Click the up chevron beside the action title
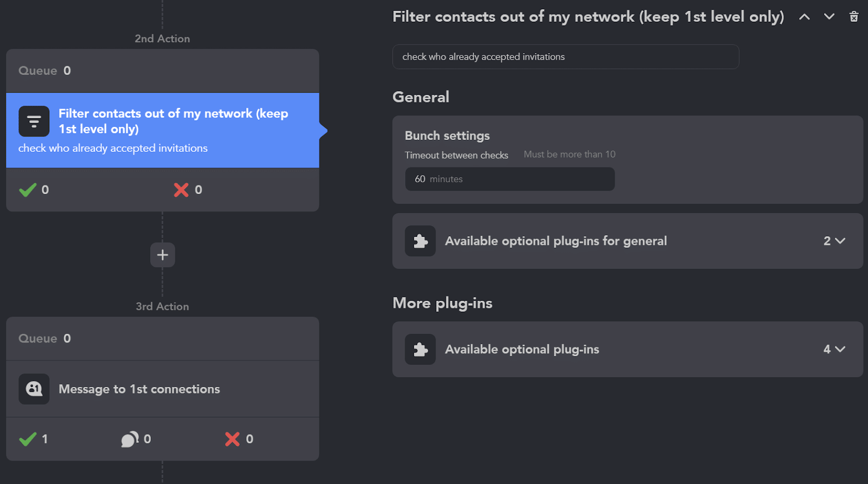The width and height of the screenshot is (868, 484). [x=805, y=16]
